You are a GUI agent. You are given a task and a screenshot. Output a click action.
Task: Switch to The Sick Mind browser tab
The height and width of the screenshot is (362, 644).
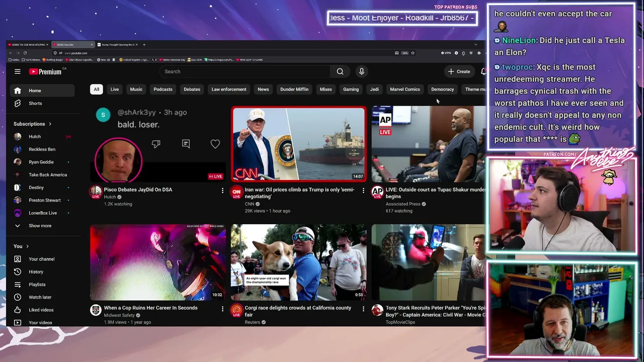click(x=29, y=45)
